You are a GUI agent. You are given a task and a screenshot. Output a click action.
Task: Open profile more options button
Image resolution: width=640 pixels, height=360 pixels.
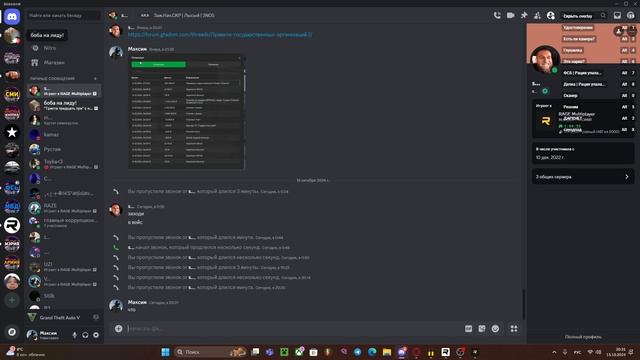632,31
